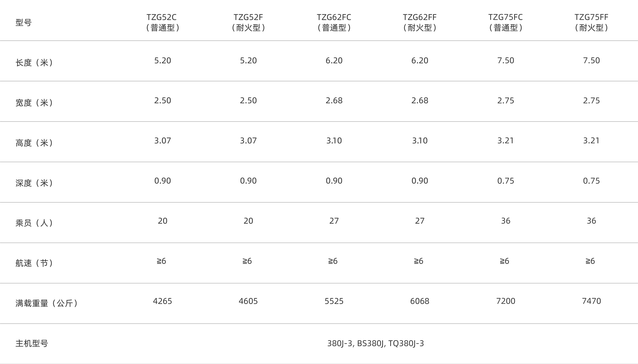
Task: Click the 宽度（米） row label
Action: (x=34, y=102)
